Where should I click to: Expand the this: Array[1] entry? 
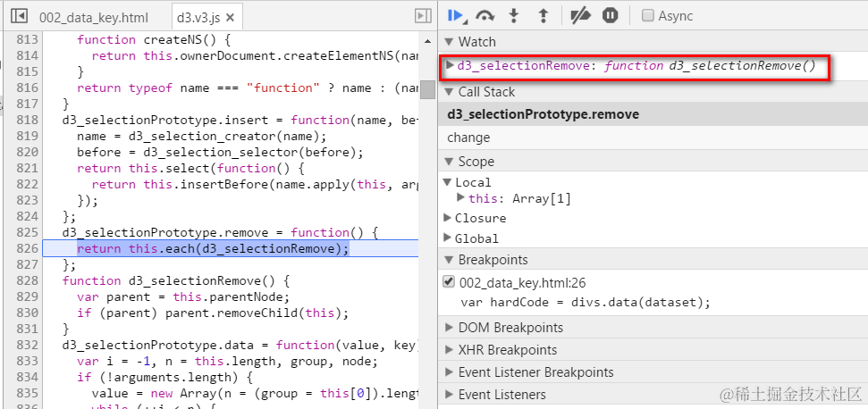coord(460,197)
